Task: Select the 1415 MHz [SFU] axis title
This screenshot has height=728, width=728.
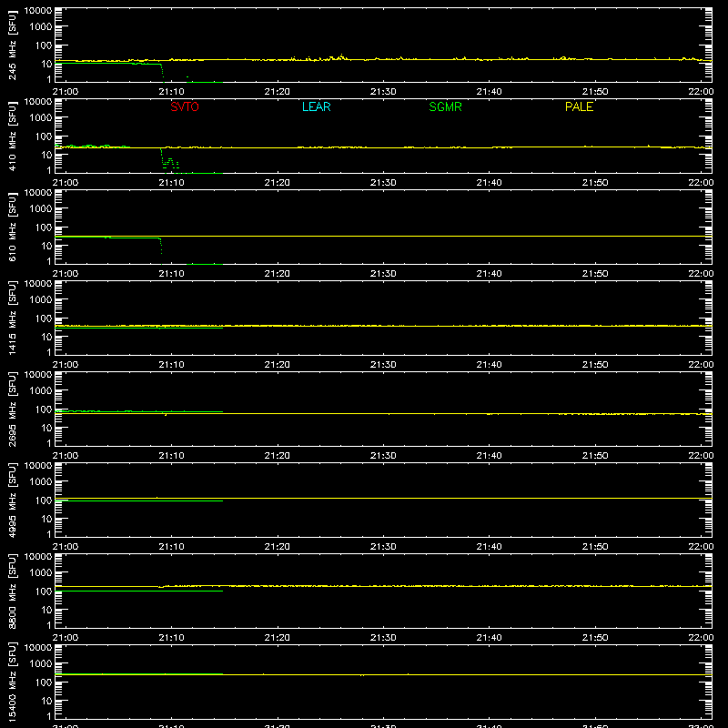Action: coord(12,318)
